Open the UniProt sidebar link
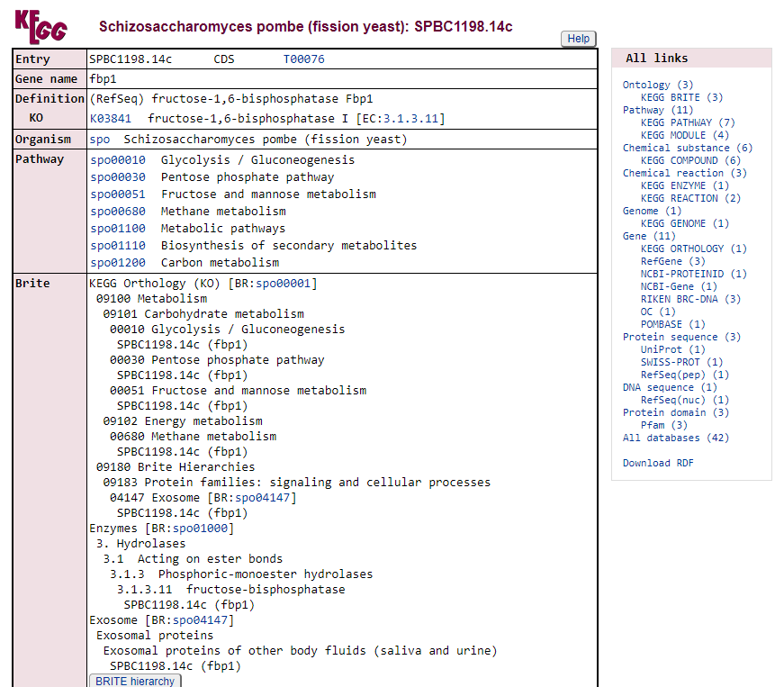 [x=661, y=349]
